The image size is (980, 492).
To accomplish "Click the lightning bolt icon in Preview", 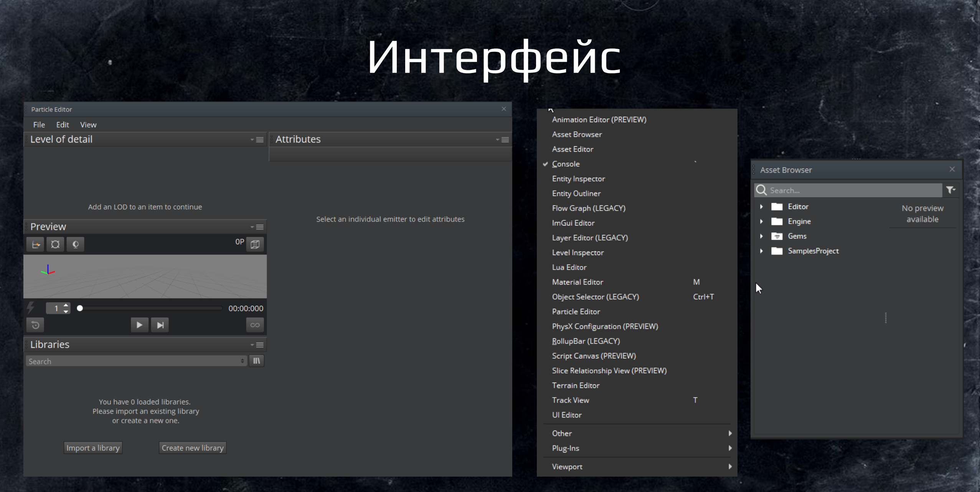I will click(x=31, y=308).
